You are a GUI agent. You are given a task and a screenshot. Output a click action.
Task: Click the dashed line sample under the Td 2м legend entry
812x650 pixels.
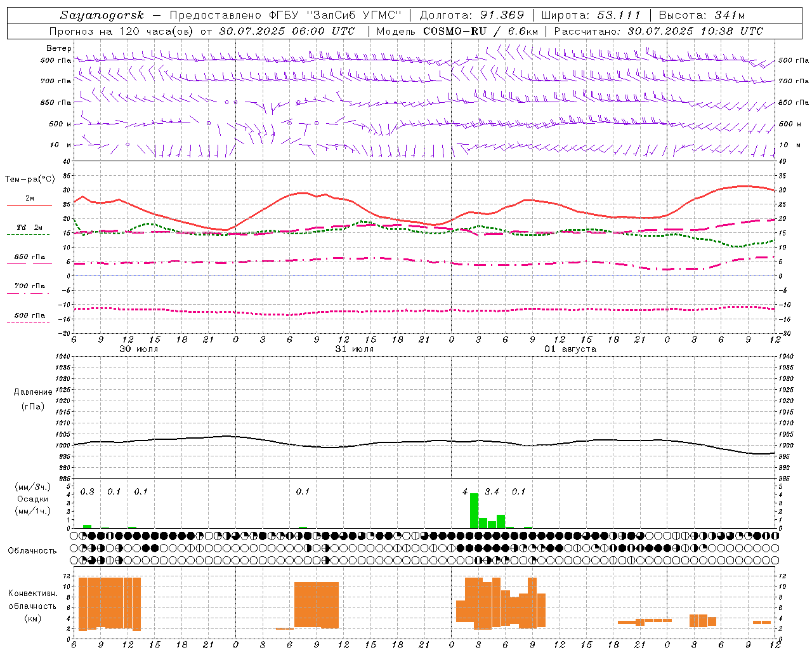(x=28, y=235)
